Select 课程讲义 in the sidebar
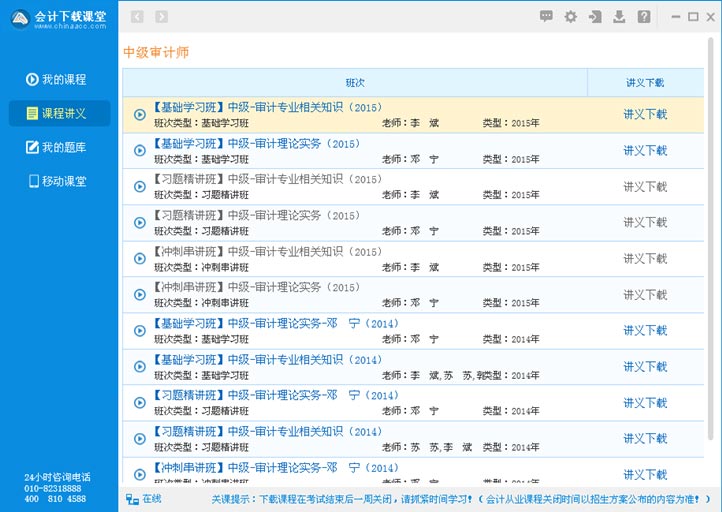Image resolution: width=722 pixels, height=512 pixels. 59,113
